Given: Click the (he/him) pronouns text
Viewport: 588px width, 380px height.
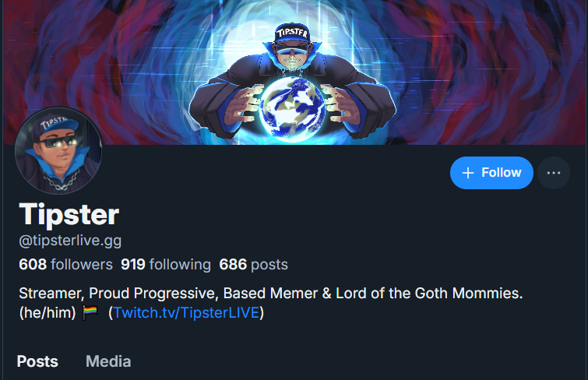Looking at the screenshot, I should pyautogui.click(x=48, y=313).
